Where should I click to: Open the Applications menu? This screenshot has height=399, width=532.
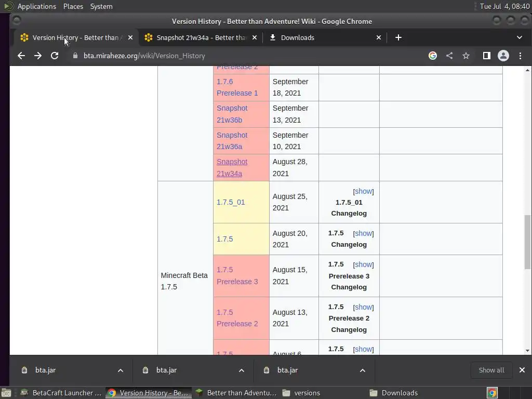pos(37,6)
